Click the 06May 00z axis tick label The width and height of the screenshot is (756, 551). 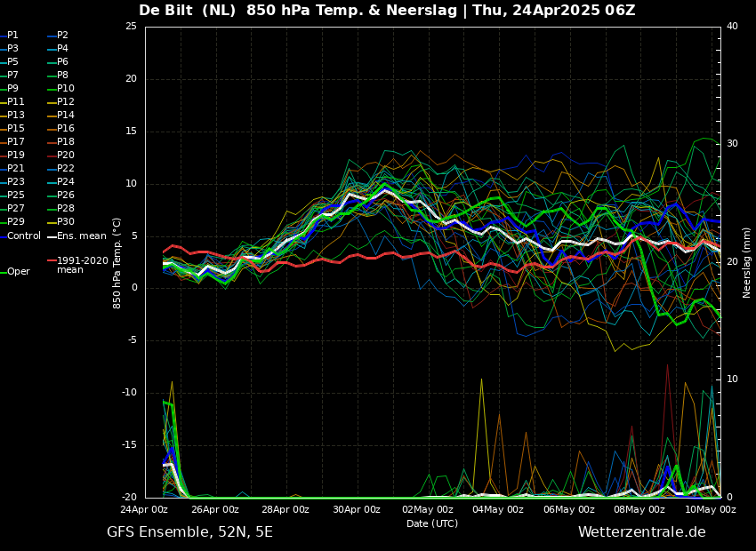(x=569, y=509)
